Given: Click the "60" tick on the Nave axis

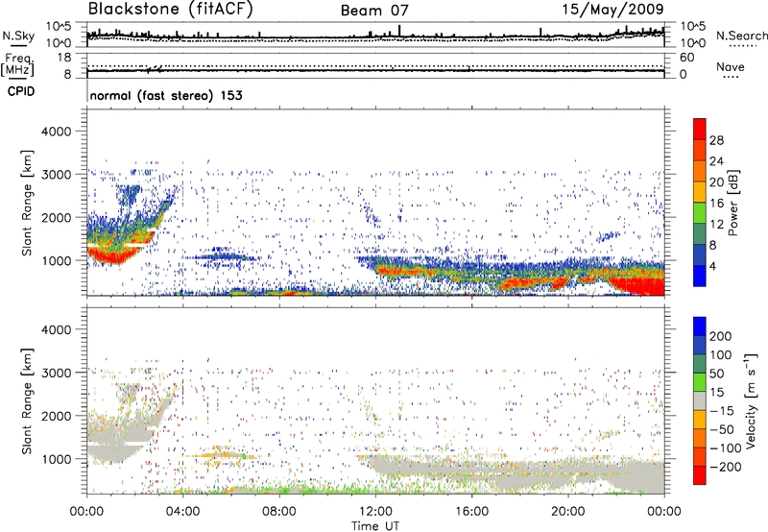Looking at the screenshot, I should click(x=686, y=58).
